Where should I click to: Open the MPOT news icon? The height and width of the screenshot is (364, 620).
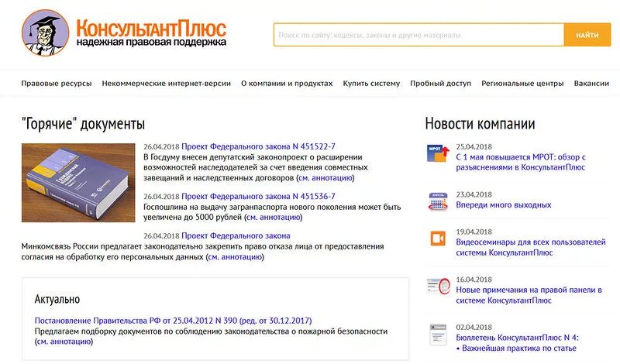438,153
